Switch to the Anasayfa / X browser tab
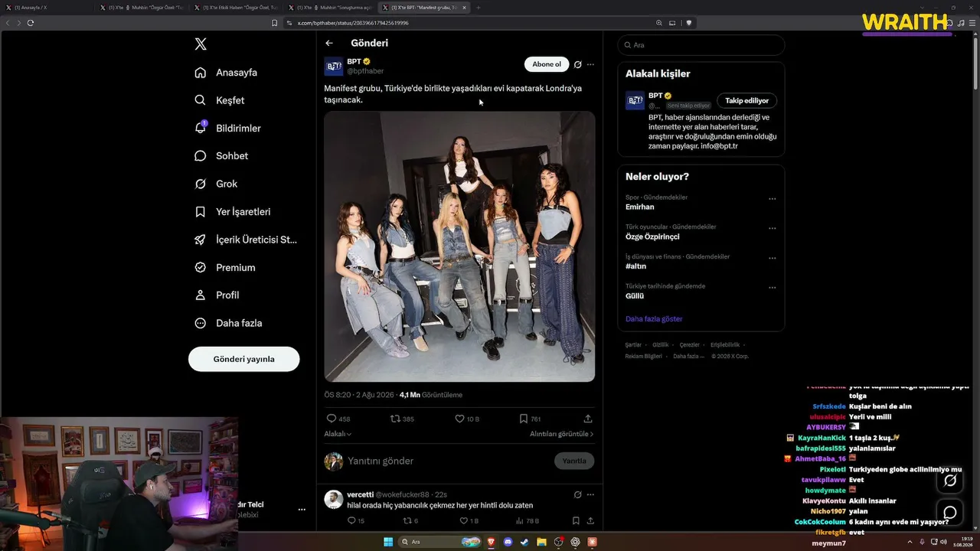This screenshot has height=551, width=980. coord(47,8)
